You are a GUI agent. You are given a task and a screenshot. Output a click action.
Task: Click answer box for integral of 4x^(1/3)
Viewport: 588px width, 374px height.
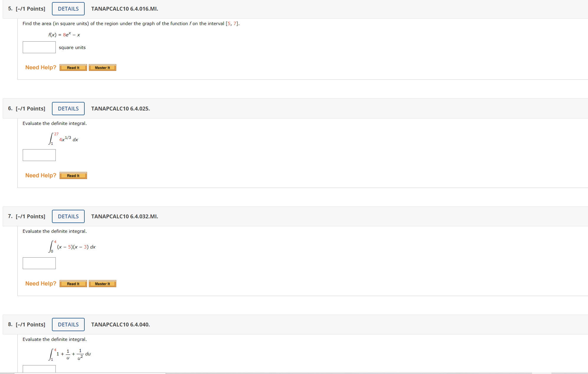click(39, 155)
